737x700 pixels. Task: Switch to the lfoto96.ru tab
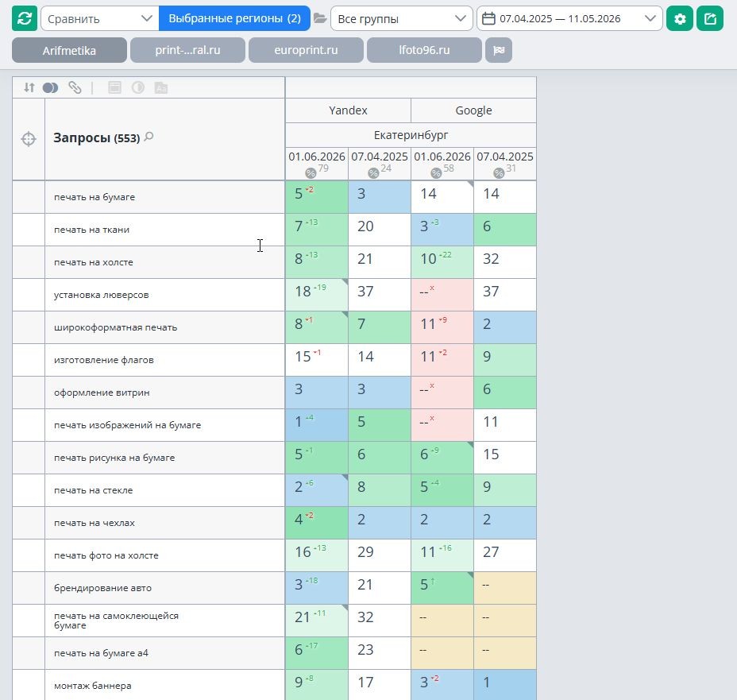tap(424, 50)
